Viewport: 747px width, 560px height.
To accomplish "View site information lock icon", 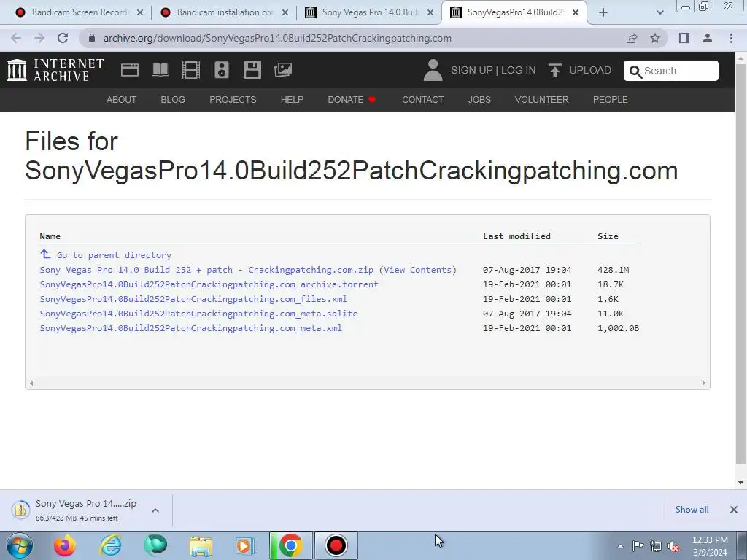I will (x=92, y=38).
